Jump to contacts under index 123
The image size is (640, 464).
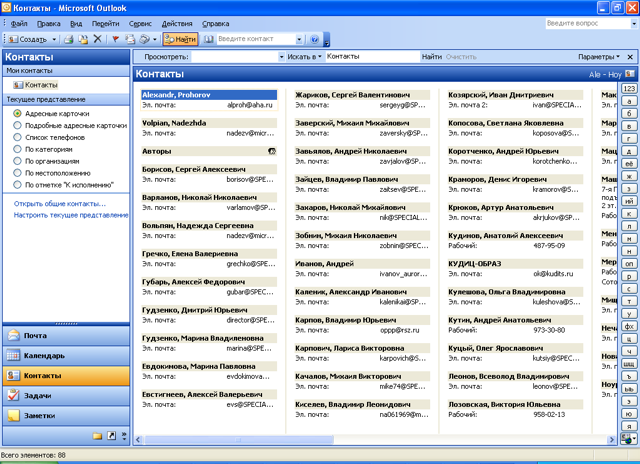pyautogui.click(x=629, y=89)
